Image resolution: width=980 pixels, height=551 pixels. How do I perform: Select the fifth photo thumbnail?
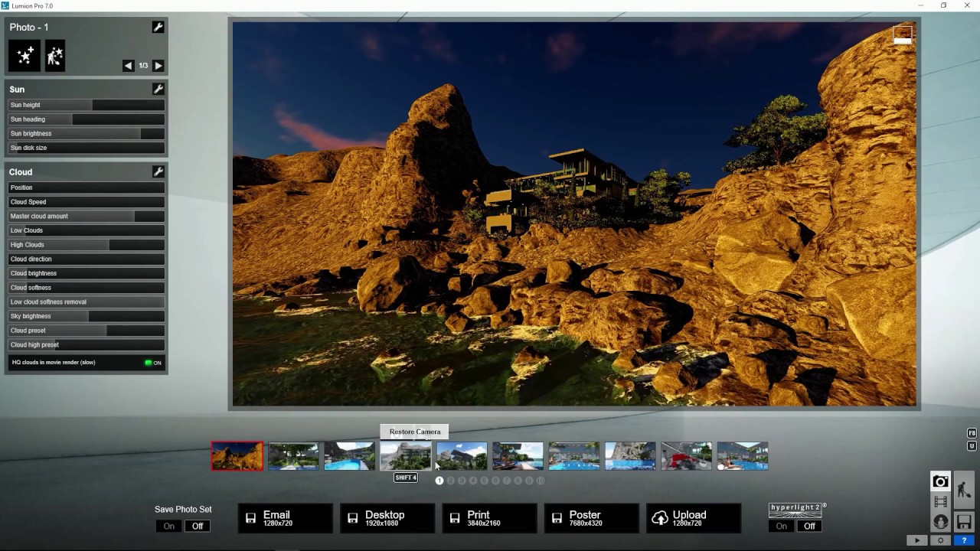[462, 456]
